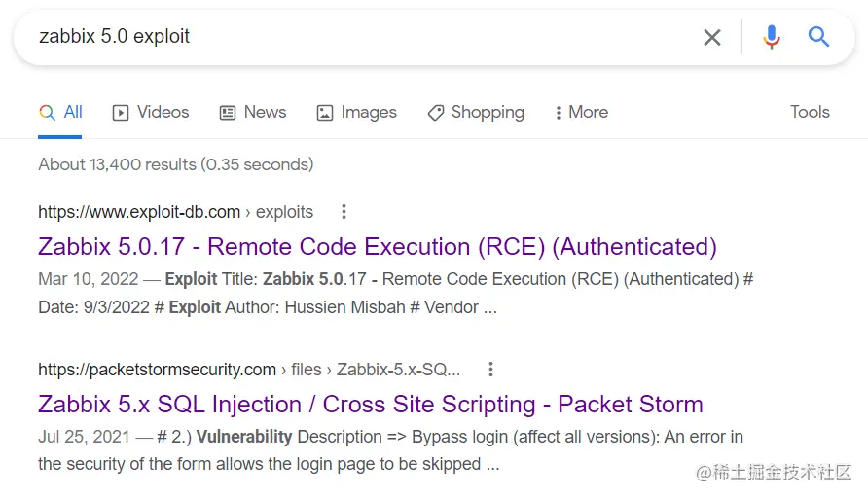
Task: Click the Images picture icon
Action: click(x=324, y=113)
